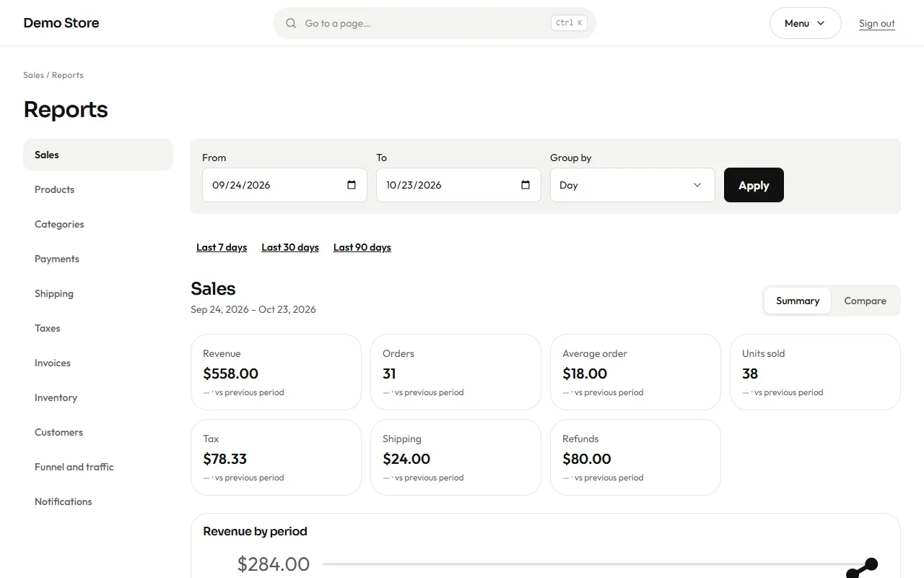Click the To date field

point(458,185)
